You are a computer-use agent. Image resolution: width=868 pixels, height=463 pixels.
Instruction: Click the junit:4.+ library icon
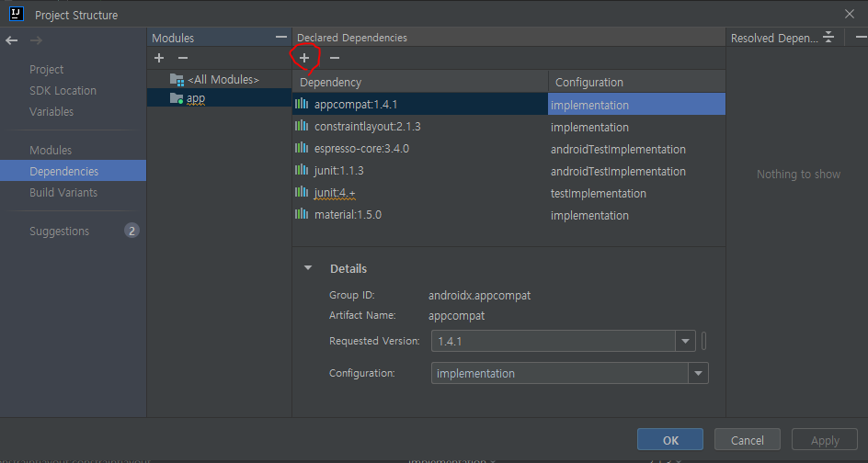tap(302, 193)
